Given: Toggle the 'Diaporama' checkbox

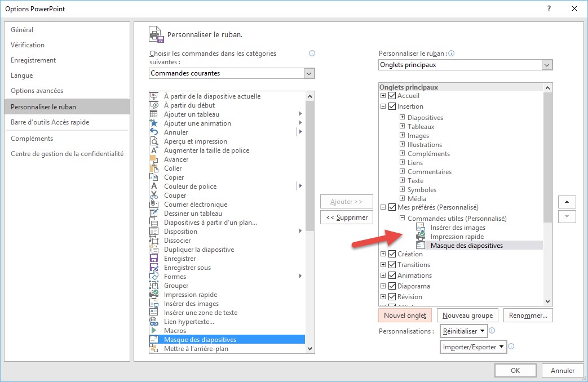Looking at the screenshot, I should pyautogui.click(x=392, y=286).
